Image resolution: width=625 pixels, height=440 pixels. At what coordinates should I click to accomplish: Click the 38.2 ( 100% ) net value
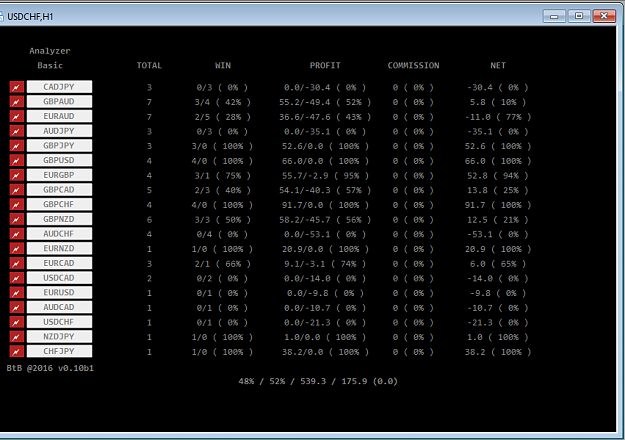pos(498,352)
